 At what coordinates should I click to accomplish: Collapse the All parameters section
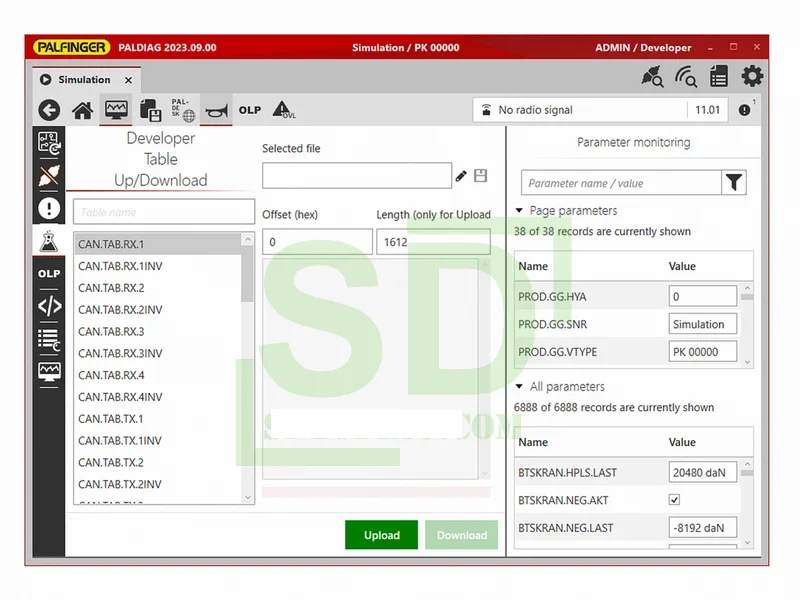tap(520, 387)
